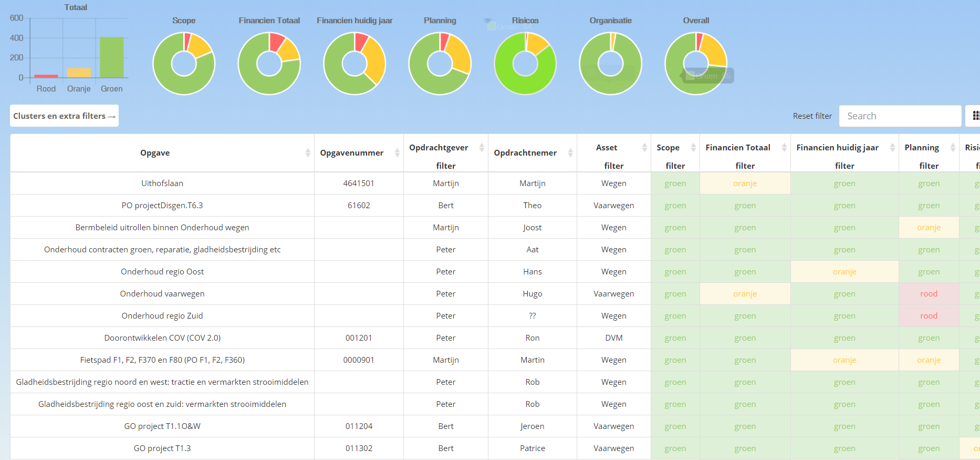The width and height of the screenshot is (980, 460).
Task: Click the green Groen bar in Totaal chart
Action: coord(111,58)
